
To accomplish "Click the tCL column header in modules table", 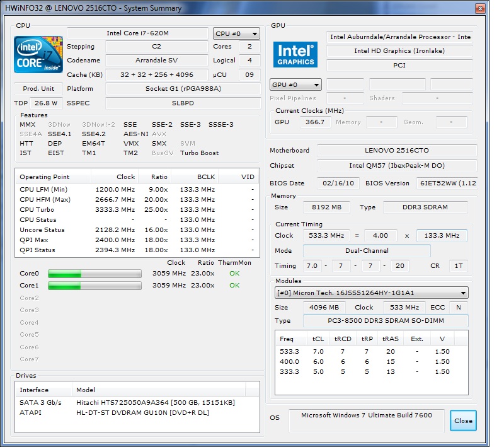I will [x=318, y=339].
